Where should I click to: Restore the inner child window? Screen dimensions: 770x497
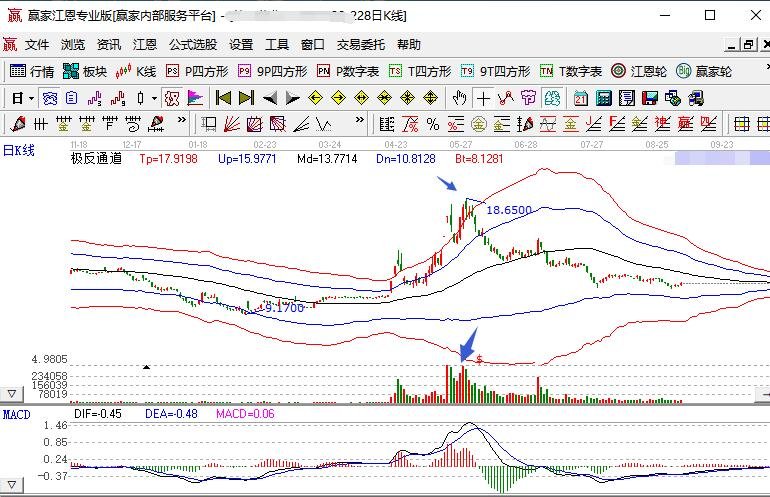pos(748,45)
